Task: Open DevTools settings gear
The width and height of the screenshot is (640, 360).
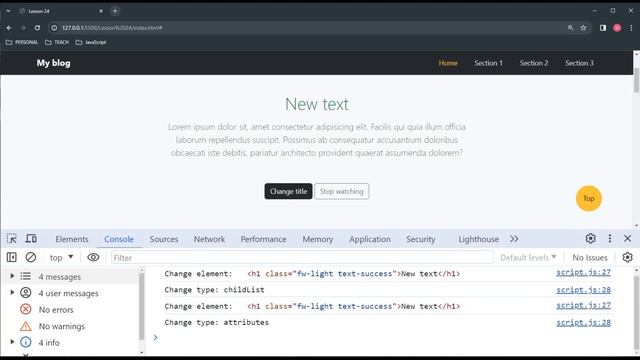Action: [x=590, y=238]
